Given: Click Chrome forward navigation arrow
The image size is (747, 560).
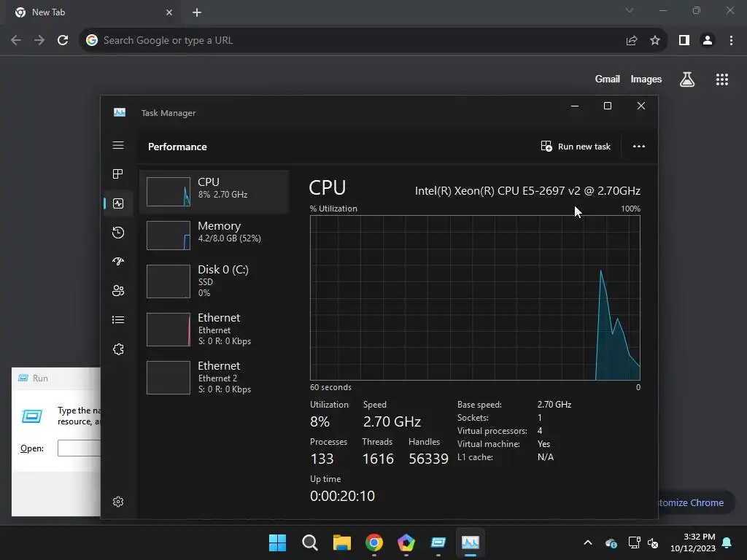Looking at the screenshot, I should coord(39,41).
